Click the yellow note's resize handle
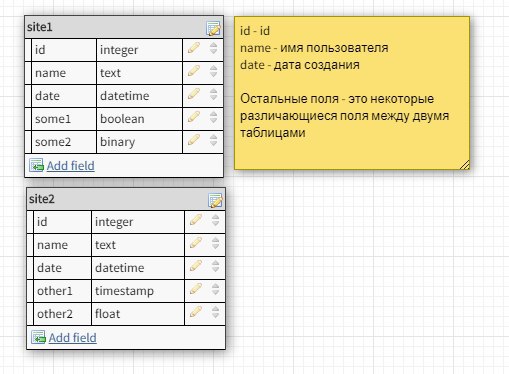 [465, 165]
